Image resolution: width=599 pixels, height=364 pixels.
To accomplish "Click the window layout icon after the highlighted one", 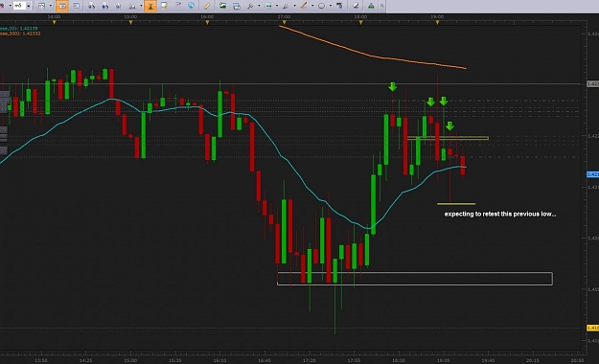I will click(x=76, y=6).
